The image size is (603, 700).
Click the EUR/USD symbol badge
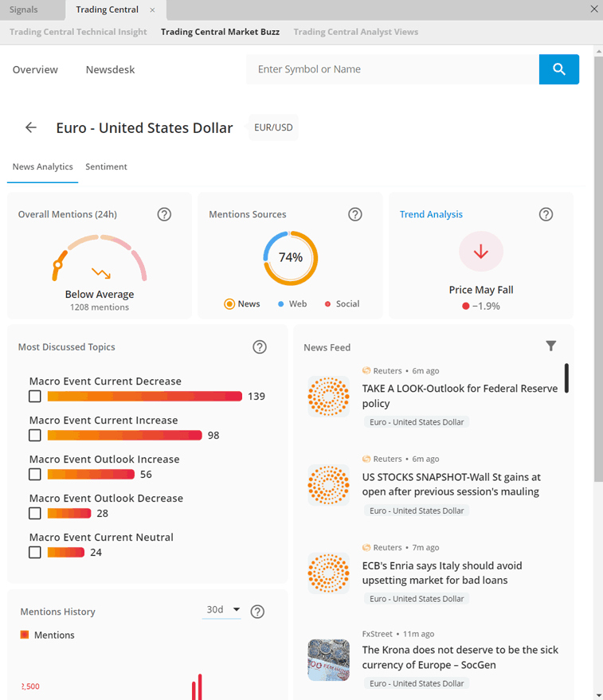point(273,127)
